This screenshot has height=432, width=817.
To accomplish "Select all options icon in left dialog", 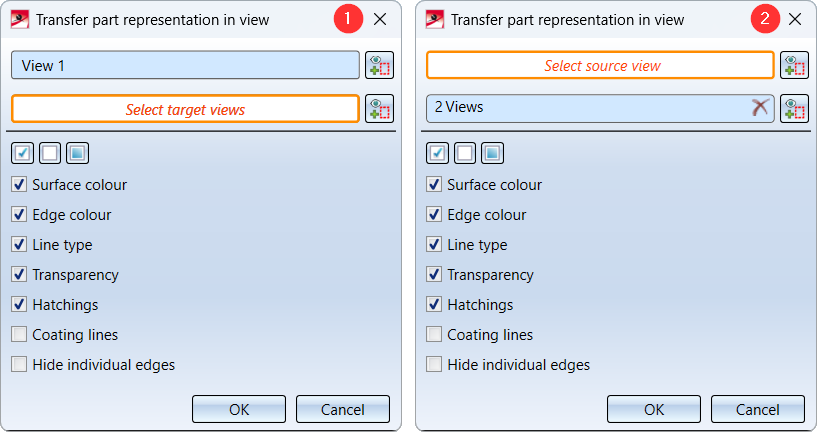I will click(x=23, y=153).
